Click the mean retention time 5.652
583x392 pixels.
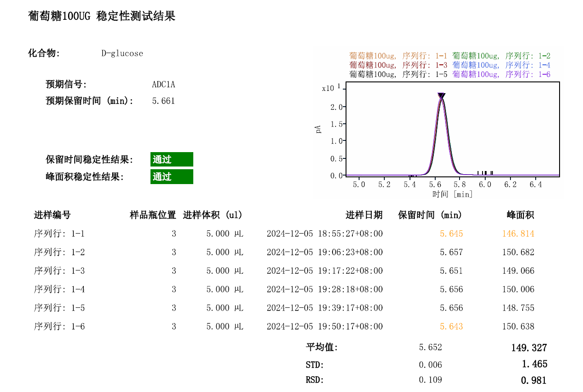click(x=430, y=347)
